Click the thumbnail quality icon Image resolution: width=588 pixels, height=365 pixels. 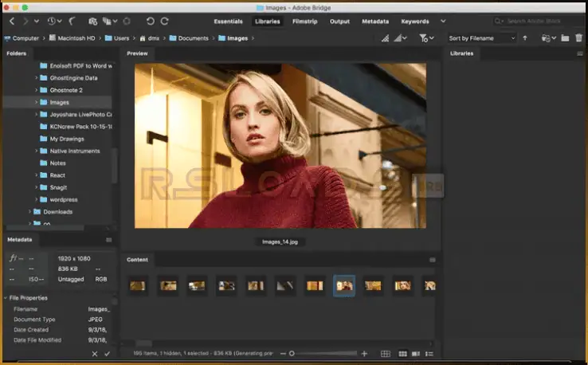click(385, 38)
